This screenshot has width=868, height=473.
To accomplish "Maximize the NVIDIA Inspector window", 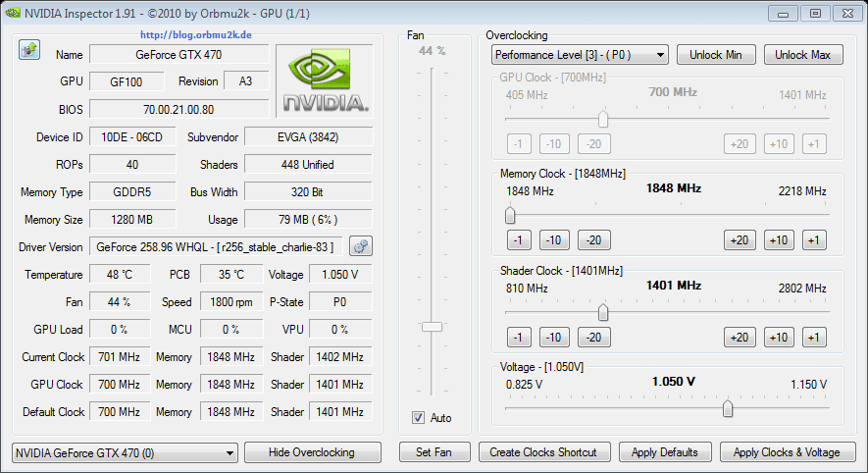I will (815, 14).
